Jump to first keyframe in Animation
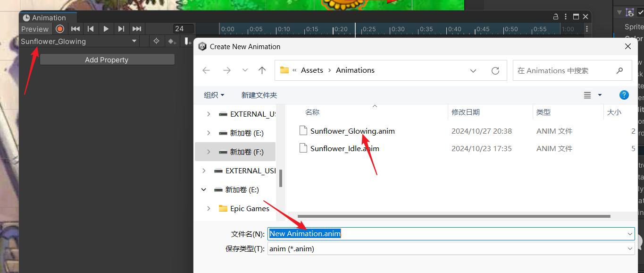 point(75,29)
